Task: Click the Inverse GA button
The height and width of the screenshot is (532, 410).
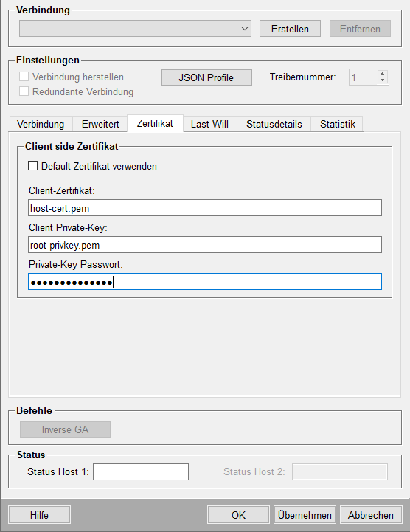Action: point(65,429)
